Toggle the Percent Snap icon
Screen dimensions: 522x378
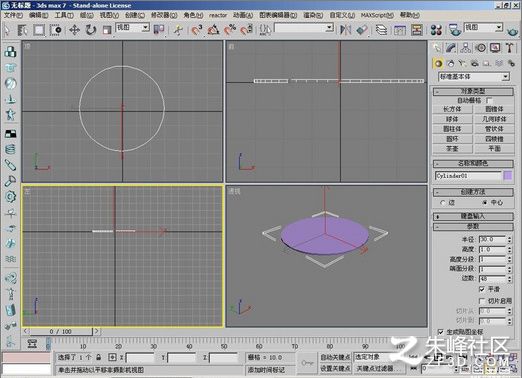tap(230, 30)
